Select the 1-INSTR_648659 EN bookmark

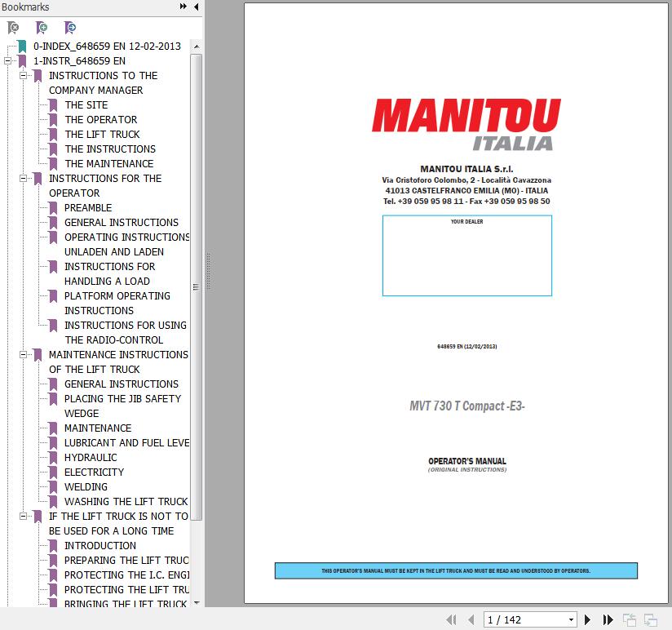point(79,61)
